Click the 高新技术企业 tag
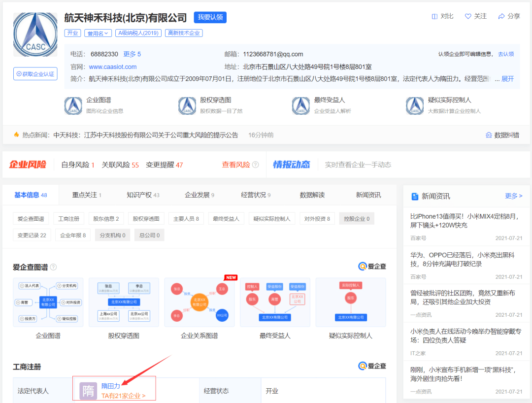The width and height of the screenshot is (532, 403). click(x=184, y=33)
